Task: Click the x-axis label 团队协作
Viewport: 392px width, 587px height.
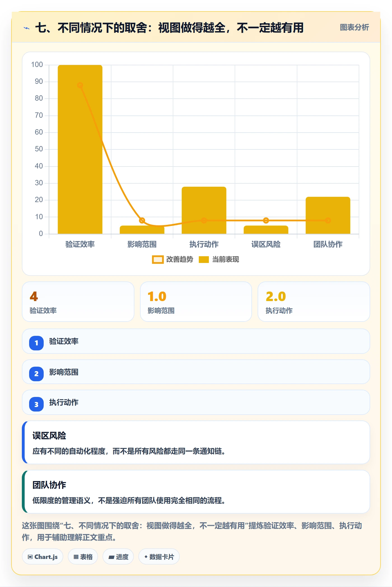Action: (328, 244)
